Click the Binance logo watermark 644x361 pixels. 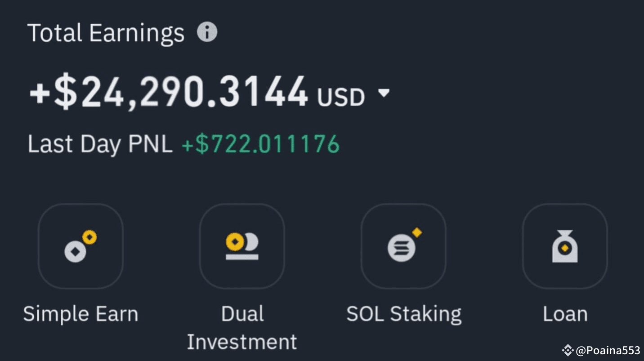coord(568,350)
